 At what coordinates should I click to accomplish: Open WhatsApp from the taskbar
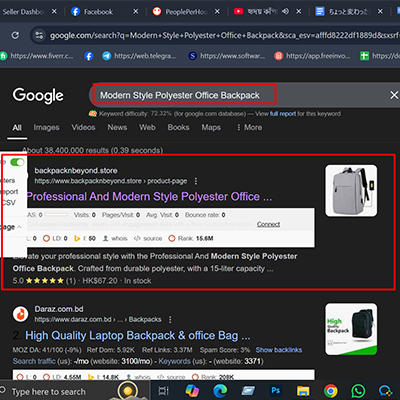pos(358,391)
